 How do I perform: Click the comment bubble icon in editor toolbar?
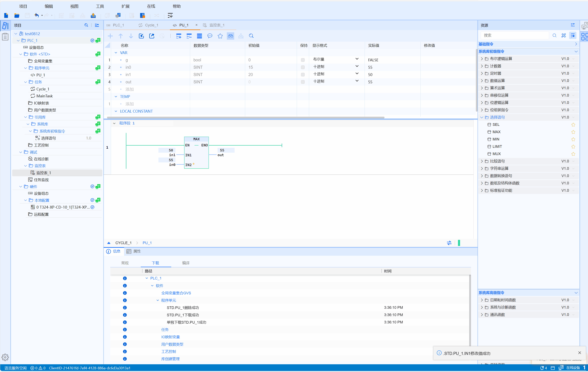(210, 36)
